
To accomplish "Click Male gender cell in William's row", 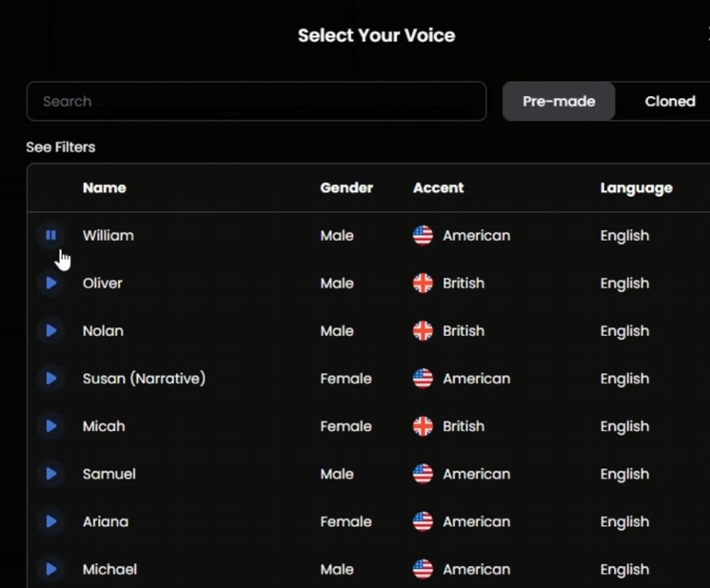I will [x=337, y=235].
